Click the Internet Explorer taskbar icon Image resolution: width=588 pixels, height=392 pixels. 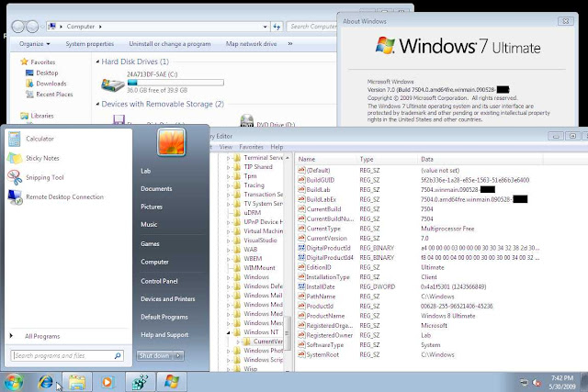46,380
